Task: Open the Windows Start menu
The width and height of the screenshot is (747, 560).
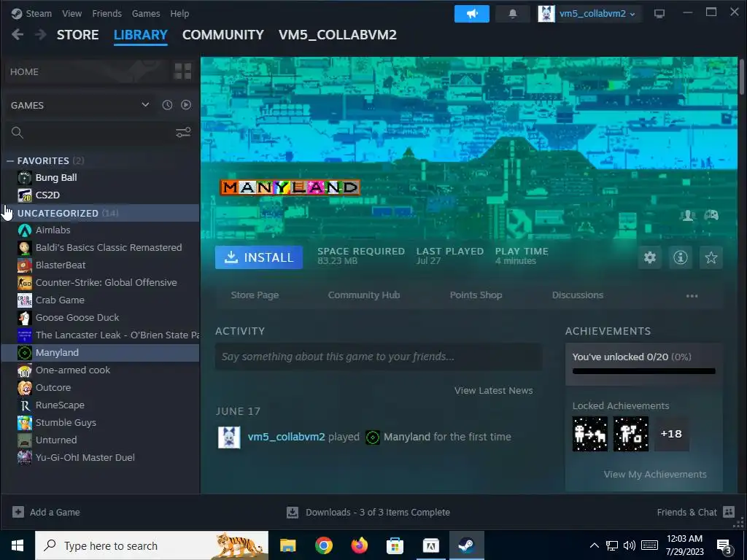Action: tap(18, 545)
